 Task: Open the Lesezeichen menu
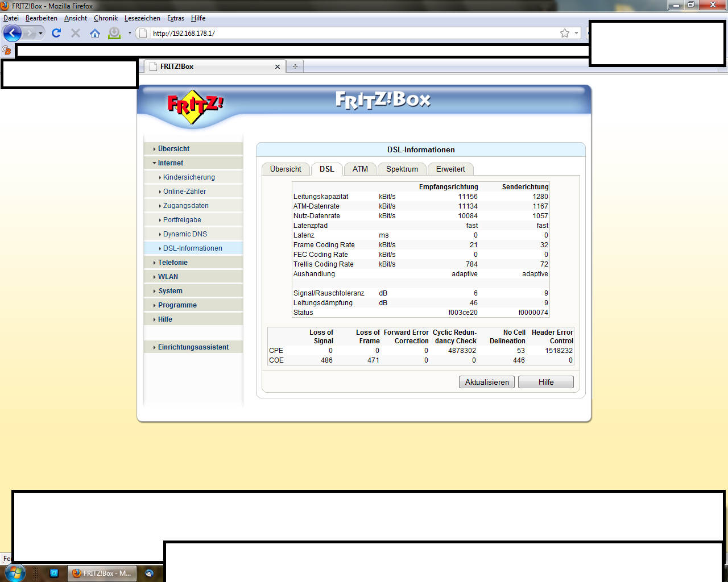pos(142,18)
